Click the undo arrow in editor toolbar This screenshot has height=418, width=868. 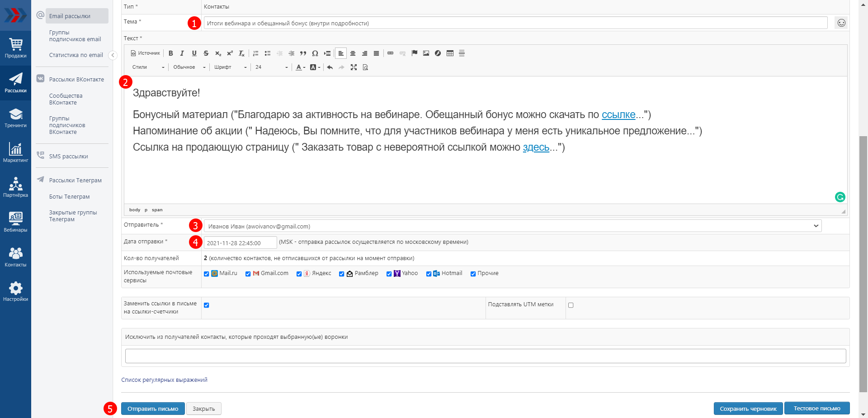pos(330,67)
